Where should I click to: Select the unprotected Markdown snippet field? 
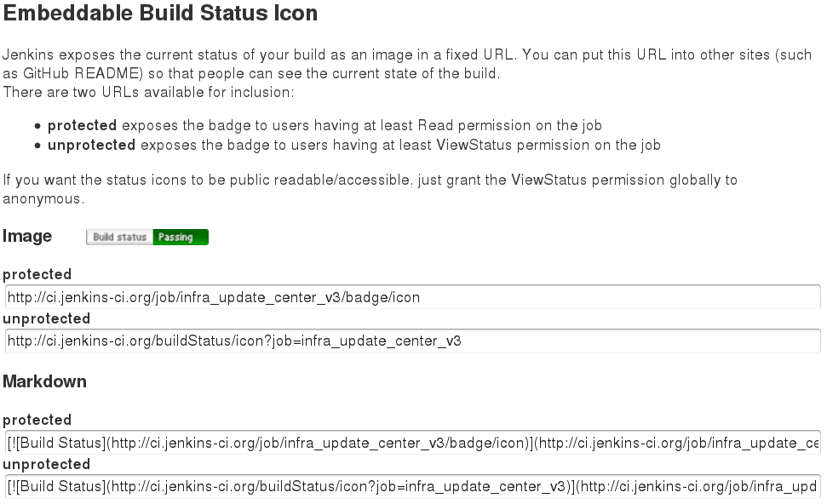tap(412, 487)
